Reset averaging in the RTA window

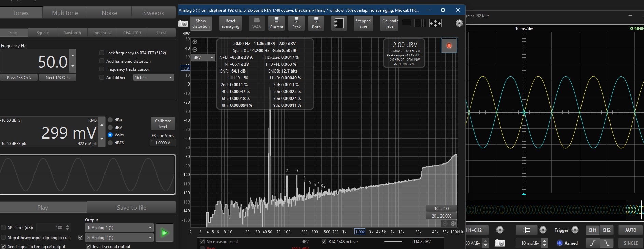point(230,23)
